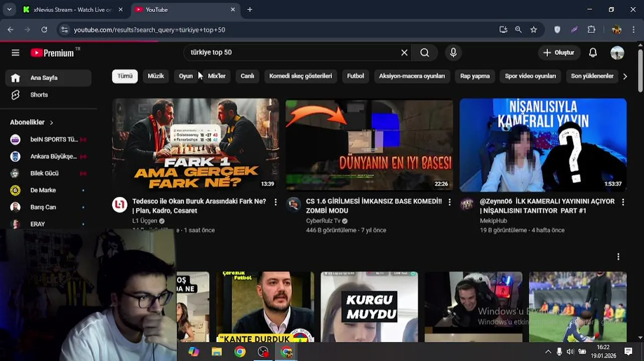Screen dimensions: 644x361
Task: Click the magnifier search button
Action: pos(425,53)
